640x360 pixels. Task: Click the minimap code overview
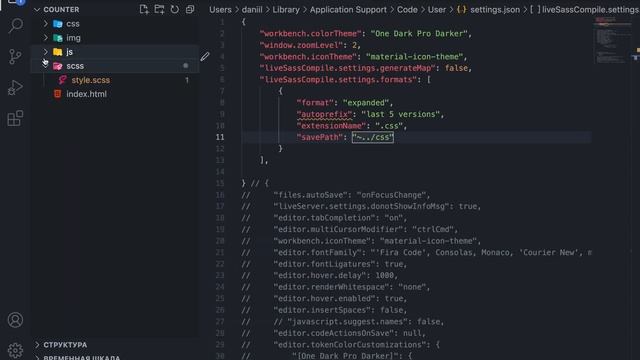612,40
